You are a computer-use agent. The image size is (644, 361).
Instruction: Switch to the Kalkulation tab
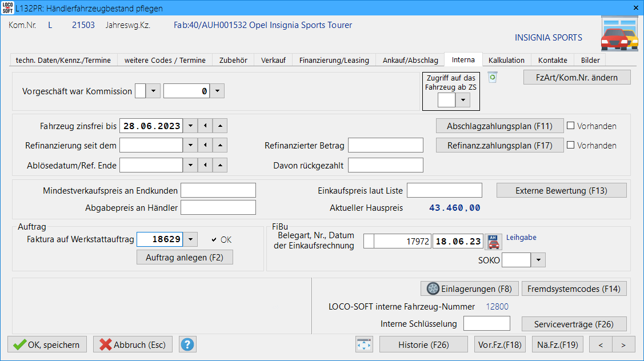pyautogui.click(x=506, y=60)
